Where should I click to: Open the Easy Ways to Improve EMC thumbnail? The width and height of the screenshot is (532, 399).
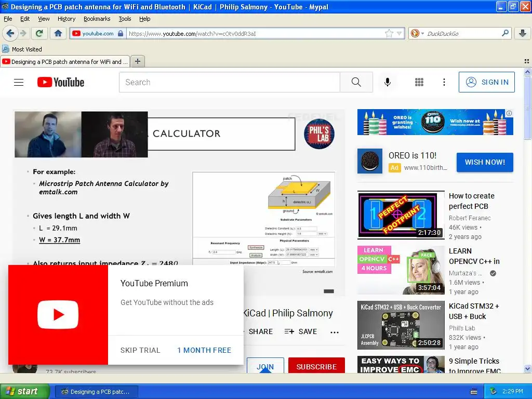pyautogui.click(x=401, y=364)
